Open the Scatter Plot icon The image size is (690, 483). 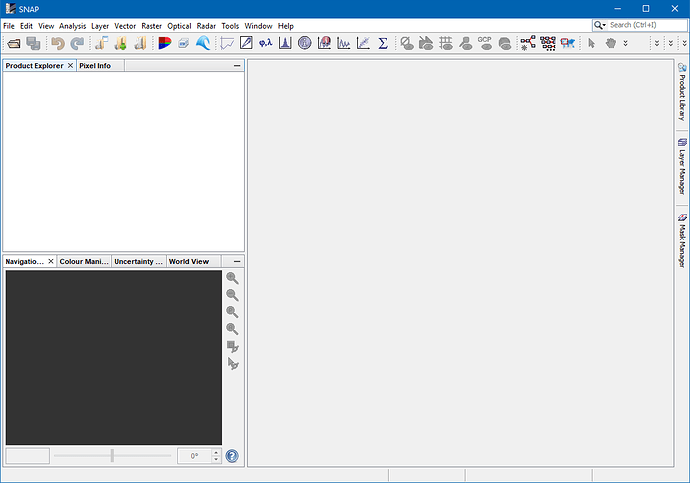click(x=363, y=43)
